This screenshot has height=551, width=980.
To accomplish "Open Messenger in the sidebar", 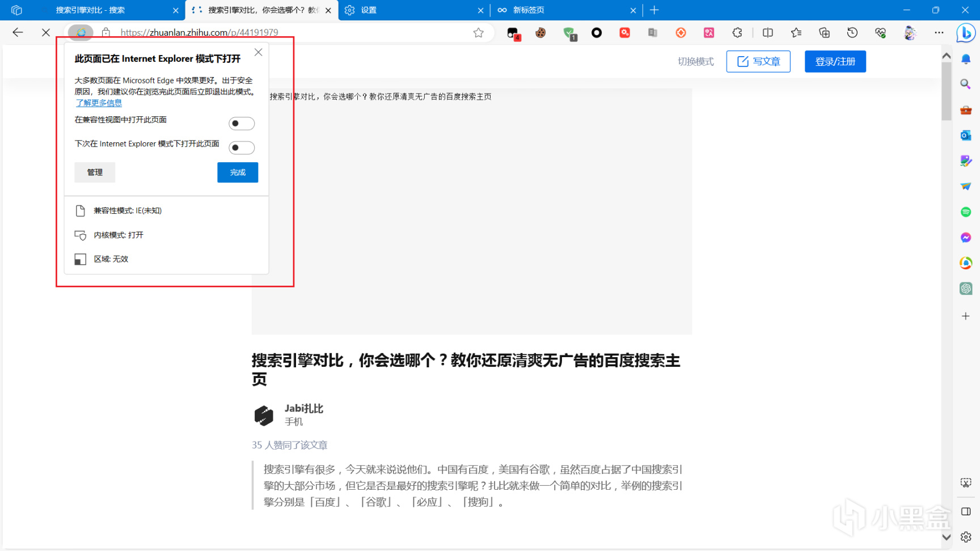I will [966, 238].
